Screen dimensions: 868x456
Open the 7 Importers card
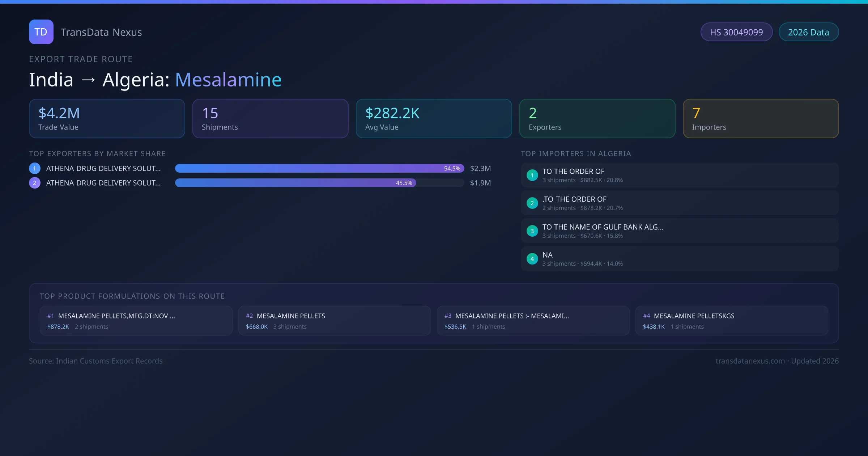pyautogui.click(x=761, y=119)
